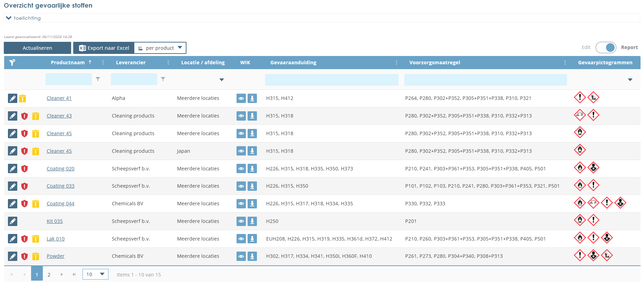View the safety sheet for Lak 010

click(241, 239)
